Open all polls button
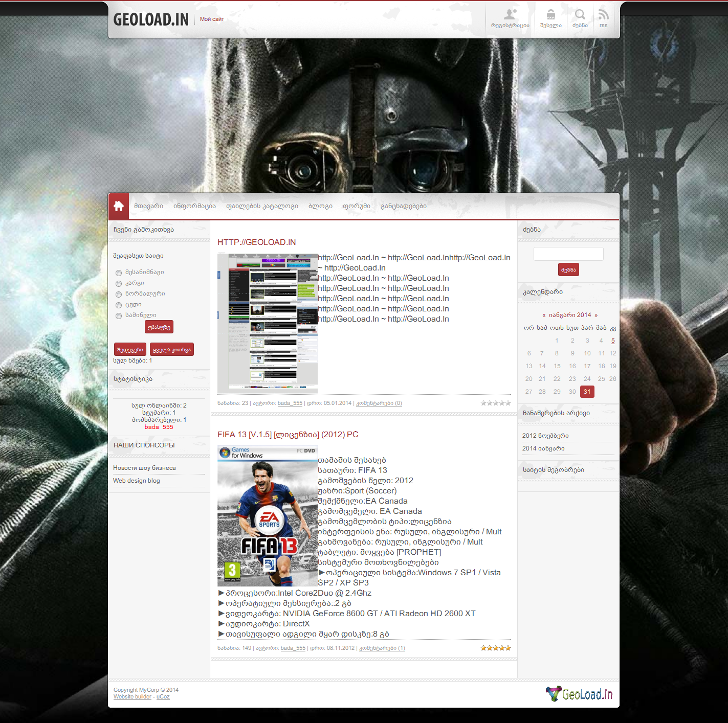The image size is (728, 723). (x=172, y=350)
